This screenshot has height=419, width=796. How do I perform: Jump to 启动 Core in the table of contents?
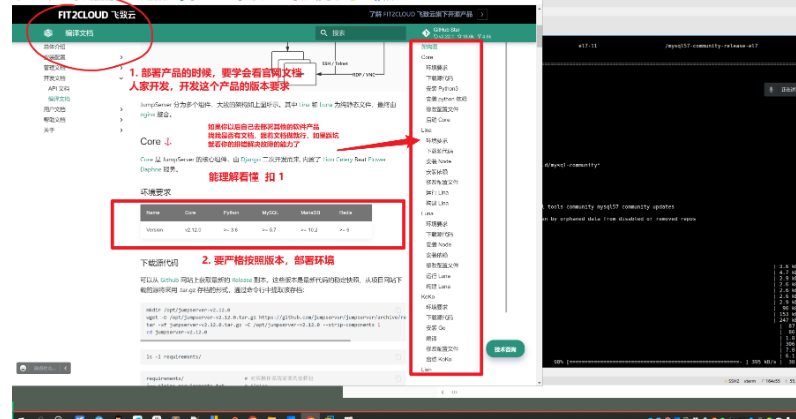pyautogui.click(x=438, y=120)
